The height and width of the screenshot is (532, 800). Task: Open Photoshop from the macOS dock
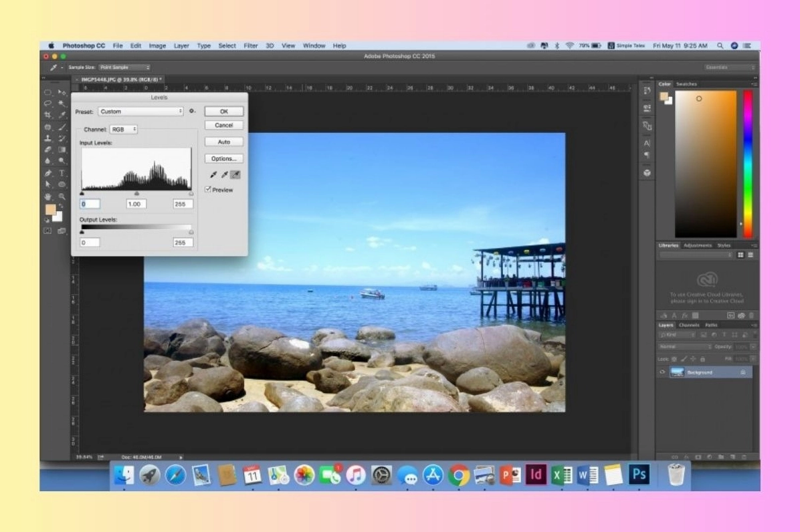(x=639, y=475)
